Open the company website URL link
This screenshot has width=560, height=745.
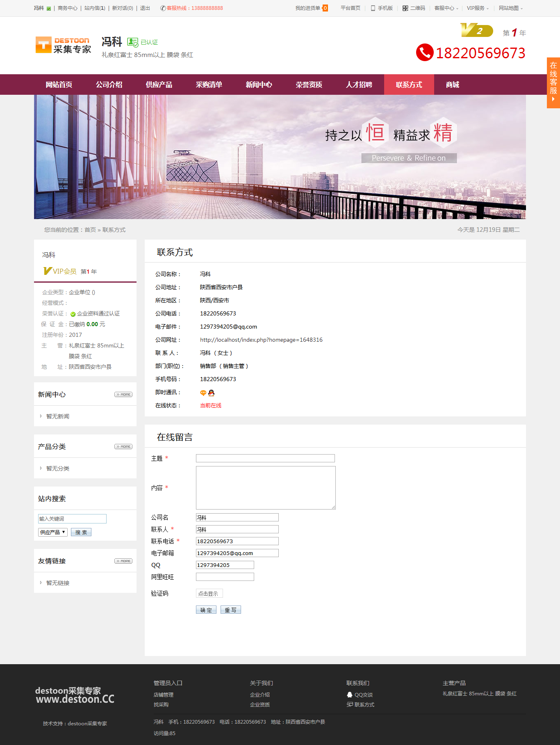[x=261, y=340]
